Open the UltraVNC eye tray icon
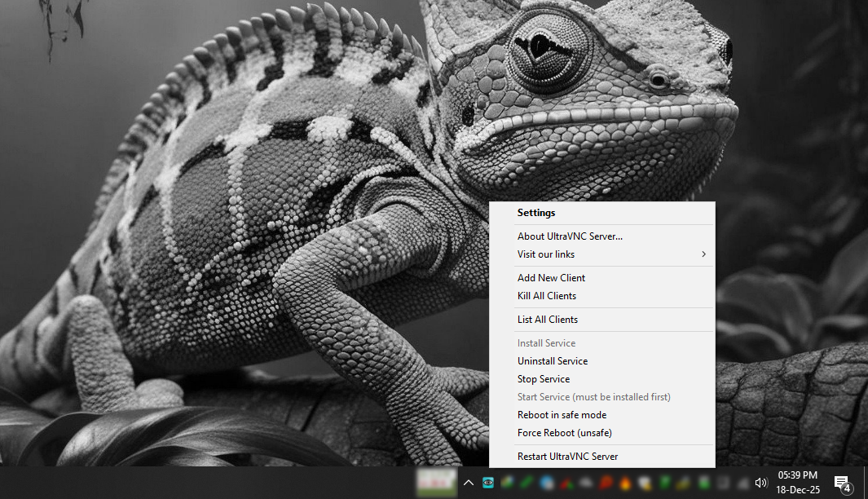The width and height of the screenshot is (868, 499). coord(487,483)
